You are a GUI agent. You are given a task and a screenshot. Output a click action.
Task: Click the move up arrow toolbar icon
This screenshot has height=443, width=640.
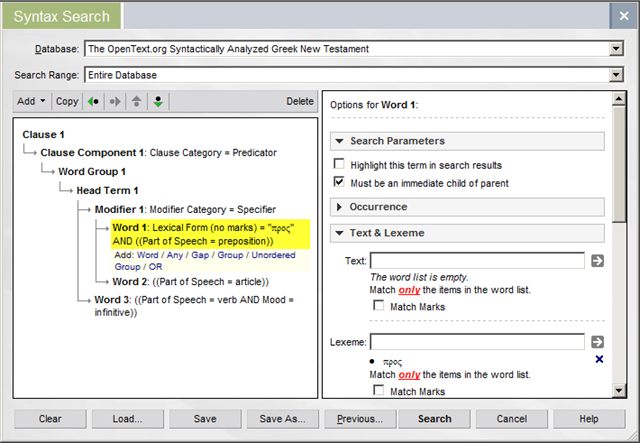(137, 101)
